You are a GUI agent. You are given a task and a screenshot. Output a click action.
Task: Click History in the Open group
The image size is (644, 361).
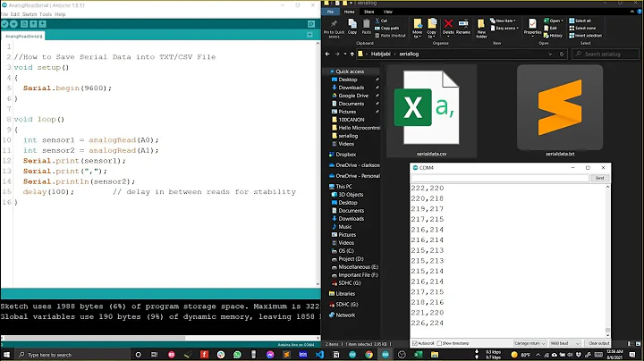pyautogui.click(x=553, y=36)
